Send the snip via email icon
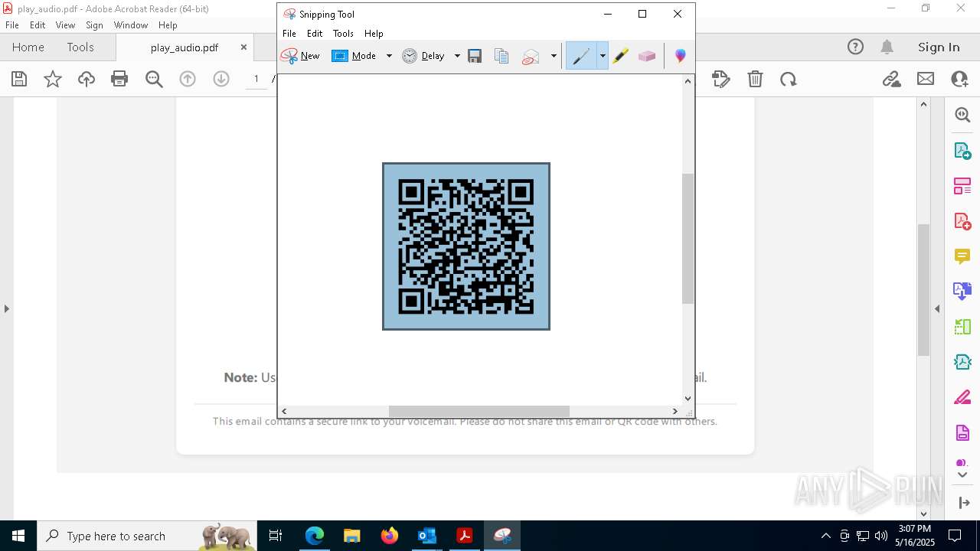Viewport: 980px width, 551px height. point(531,56)
